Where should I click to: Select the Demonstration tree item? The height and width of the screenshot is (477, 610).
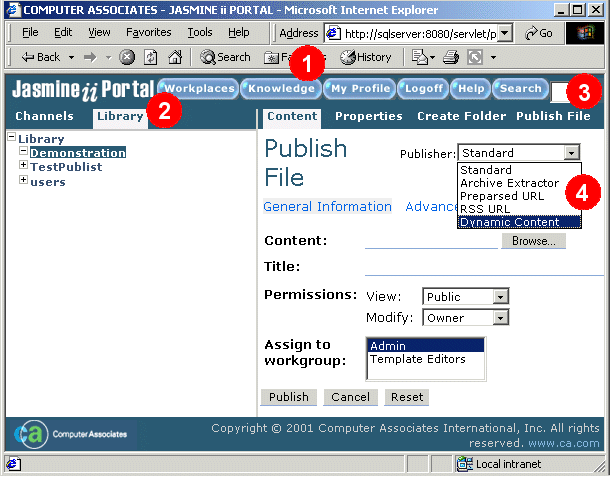click(78, 153)
